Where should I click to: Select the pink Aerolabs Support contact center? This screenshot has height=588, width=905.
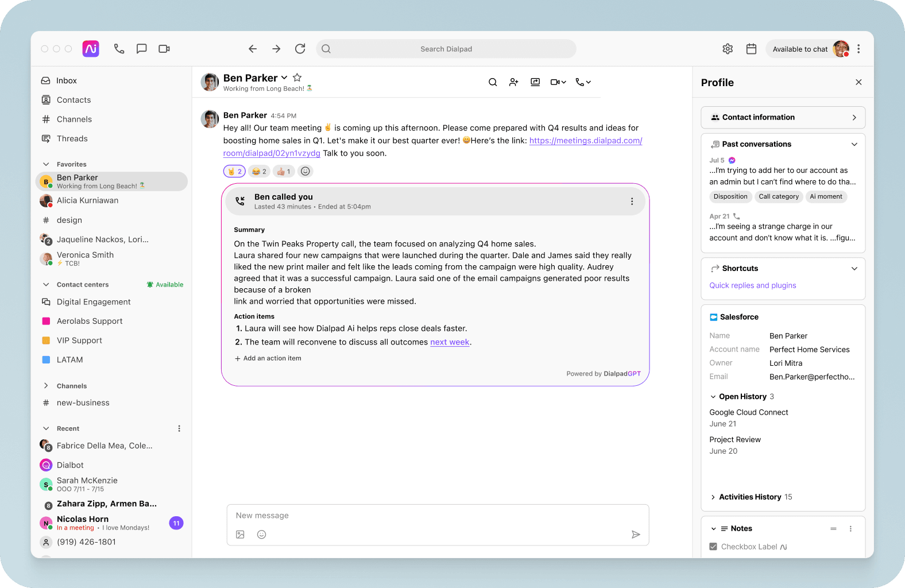click(x=90, y=322)
